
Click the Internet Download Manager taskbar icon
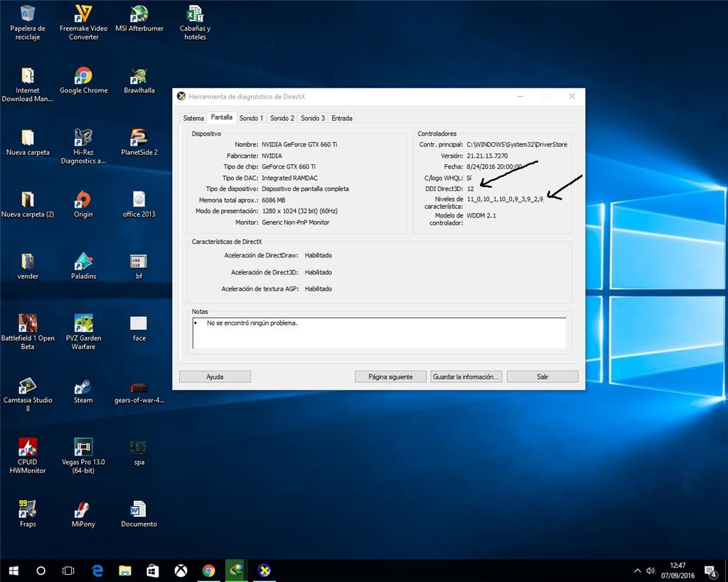236,571
